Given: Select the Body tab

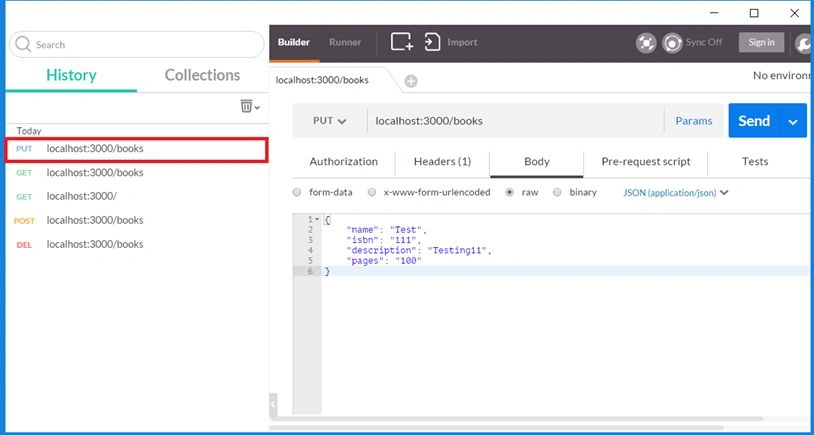Looking at the screenshot, I should (x=537, y=162).
